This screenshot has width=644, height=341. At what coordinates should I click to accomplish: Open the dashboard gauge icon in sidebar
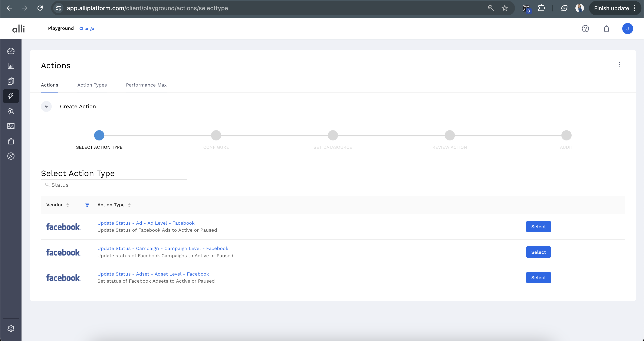tap(11, 51)
